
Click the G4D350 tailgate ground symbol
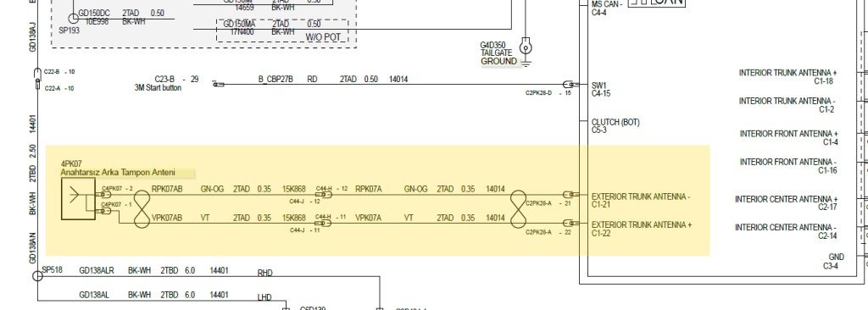526,52
